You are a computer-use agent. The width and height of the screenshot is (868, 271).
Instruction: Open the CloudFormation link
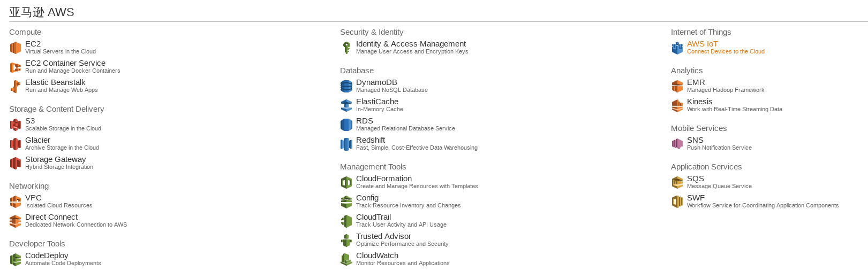[384, 179]
